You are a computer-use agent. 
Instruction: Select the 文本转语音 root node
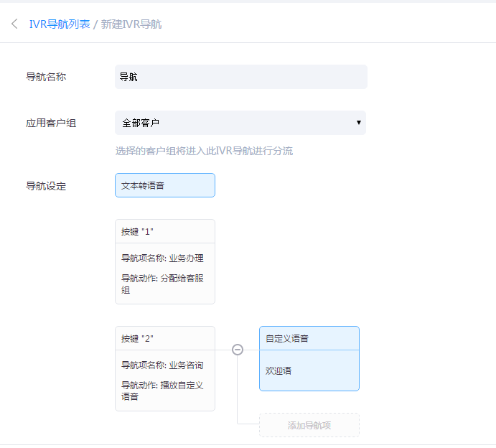(x=164, y=185)
